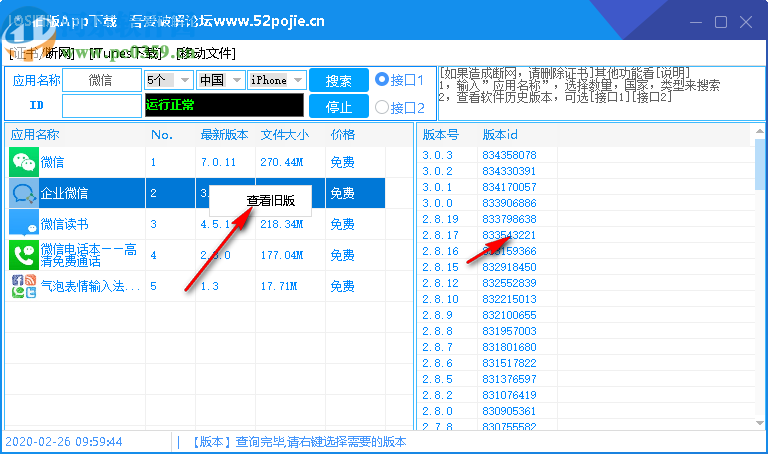Select the 微信读书 app name

click(x=64, y=224)
